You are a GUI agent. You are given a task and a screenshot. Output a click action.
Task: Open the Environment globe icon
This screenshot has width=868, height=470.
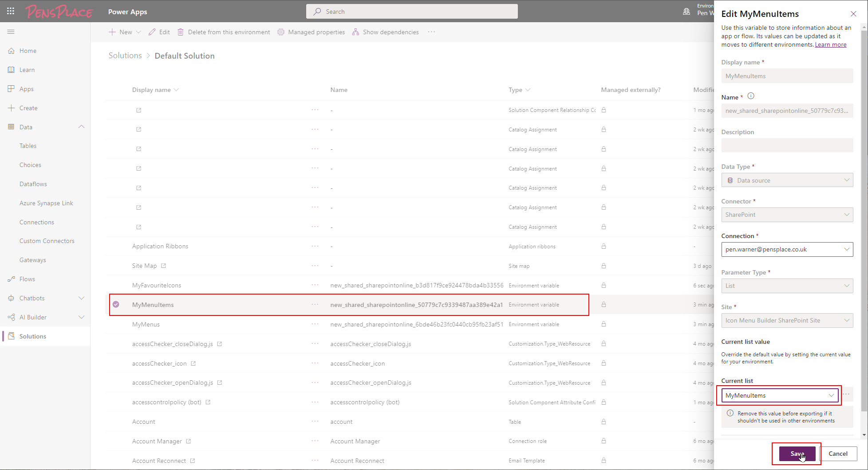687,12
